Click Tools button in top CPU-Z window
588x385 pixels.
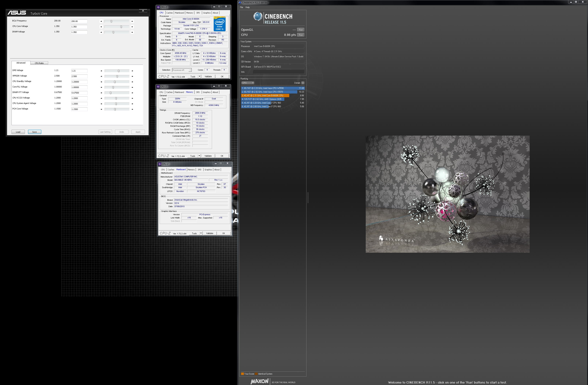[193, 77]
